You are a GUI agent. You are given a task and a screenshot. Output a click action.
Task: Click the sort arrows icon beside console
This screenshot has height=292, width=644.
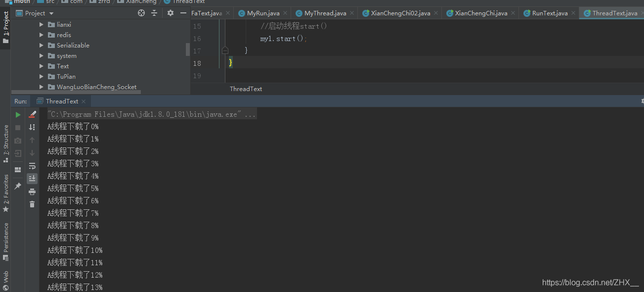click(x=32, y=127)
